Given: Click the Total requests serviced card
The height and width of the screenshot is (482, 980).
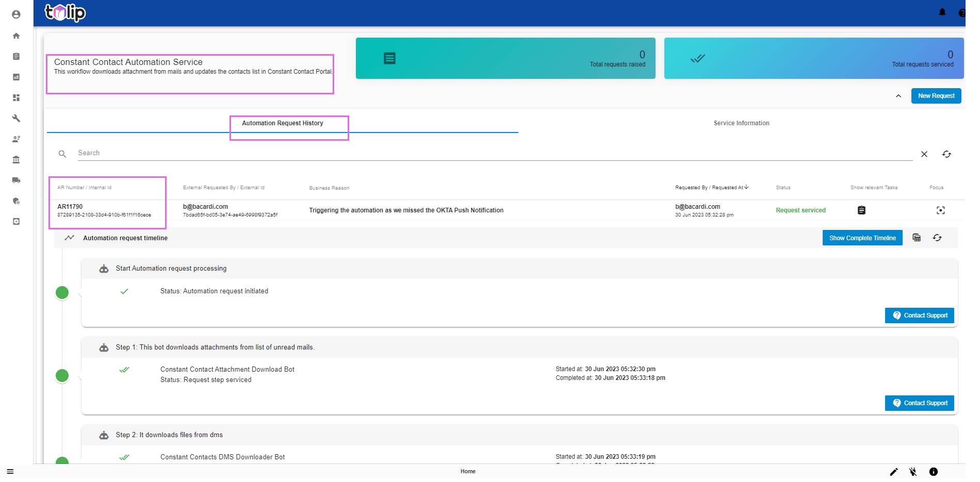Looking at the screenshot, I should [x=814, y=58].
